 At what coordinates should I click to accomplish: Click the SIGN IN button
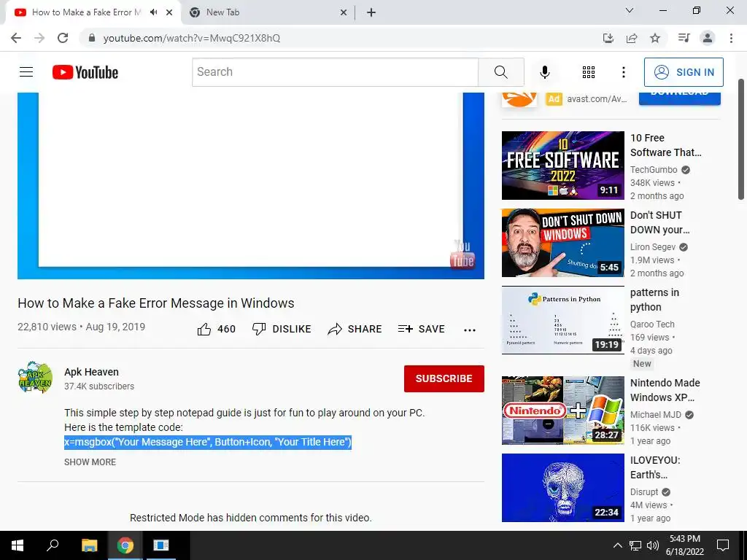684,72
